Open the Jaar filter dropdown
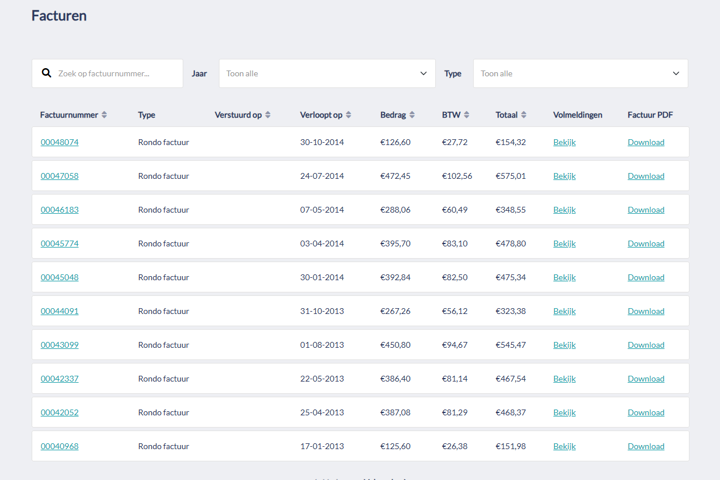Image resolution: width=720 pixels, height=480 pixels. pyautogui.click(x=327, y=73)
